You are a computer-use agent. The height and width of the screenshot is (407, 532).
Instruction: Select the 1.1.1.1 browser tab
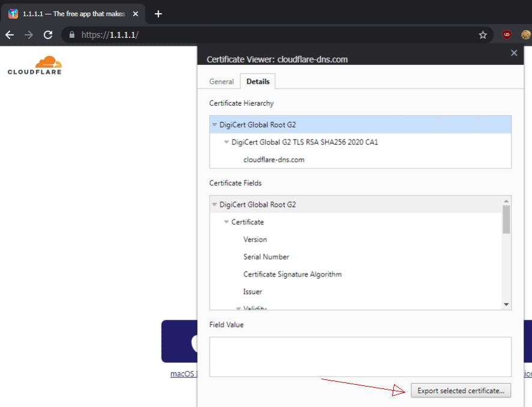tap(73, 14)
